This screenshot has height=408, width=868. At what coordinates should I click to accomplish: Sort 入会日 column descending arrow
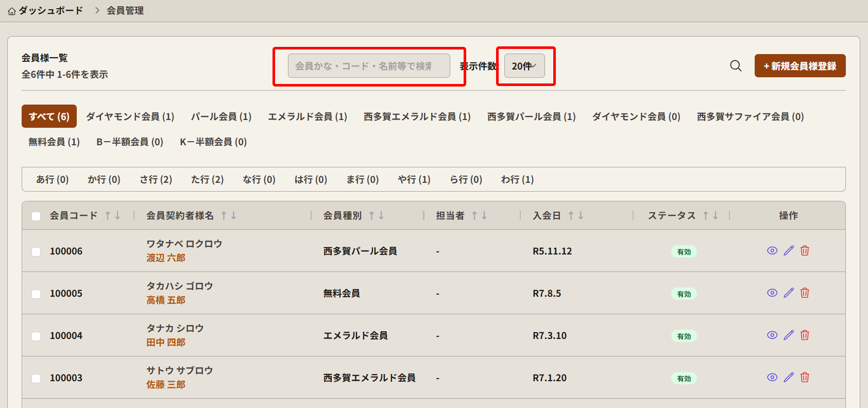point(581,216)
